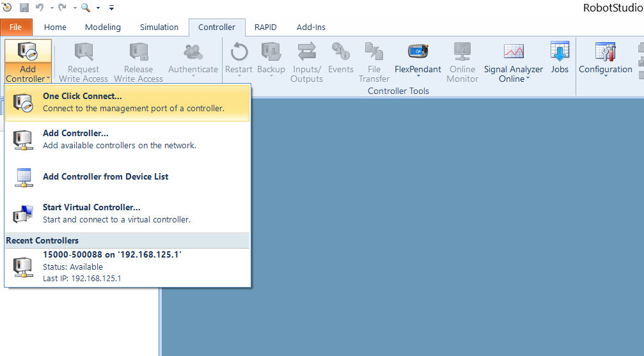Image resolution: width=644 pixels, height=356 pixels.
Task: Launch File Transfer tool
Action: tap(373, 62)
